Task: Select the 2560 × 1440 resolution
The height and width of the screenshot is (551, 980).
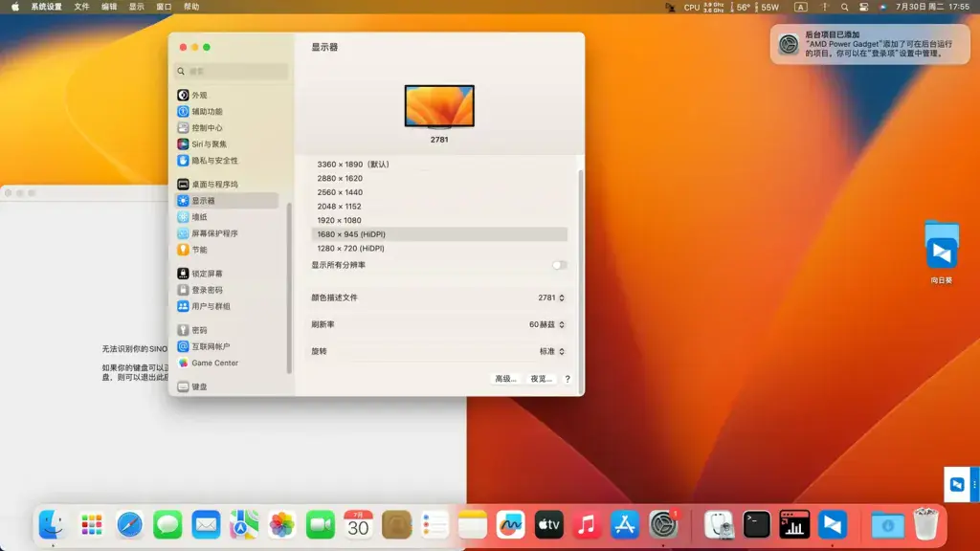Action: click(x=439, y=192)
